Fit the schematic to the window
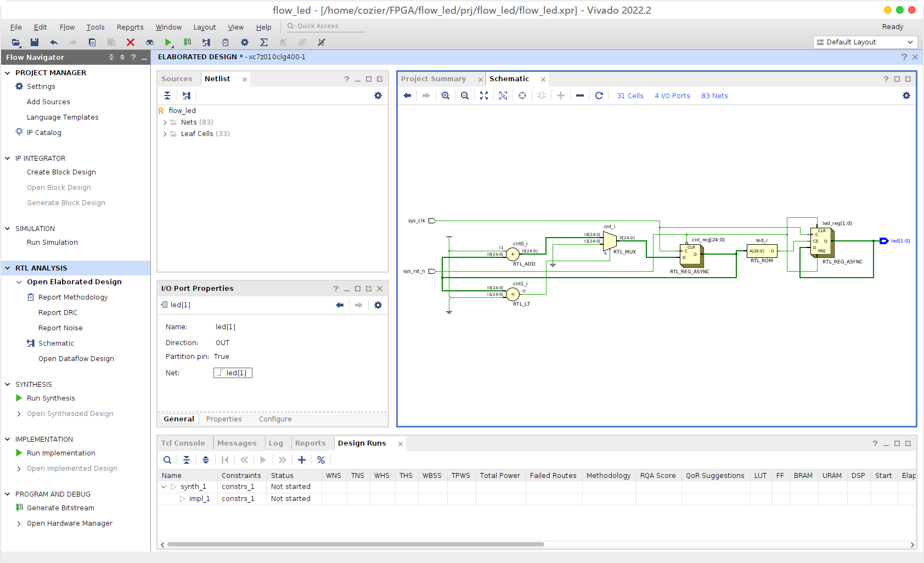This screenshot has width=924, height=563. 484,95
